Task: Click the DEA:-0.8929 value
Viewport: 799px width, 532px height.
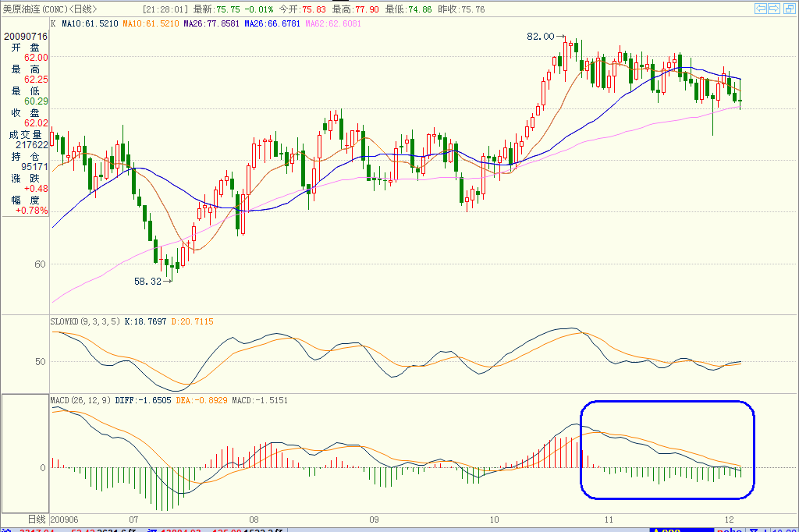Action: pyautogui.click(x=202, y=400)
